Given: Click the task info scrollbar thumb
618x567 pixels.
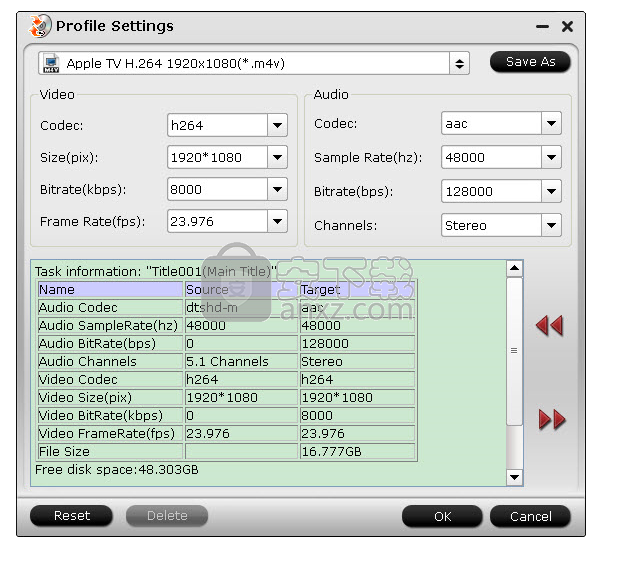Looking at the screenshot, I should click(x=514, y=351).
